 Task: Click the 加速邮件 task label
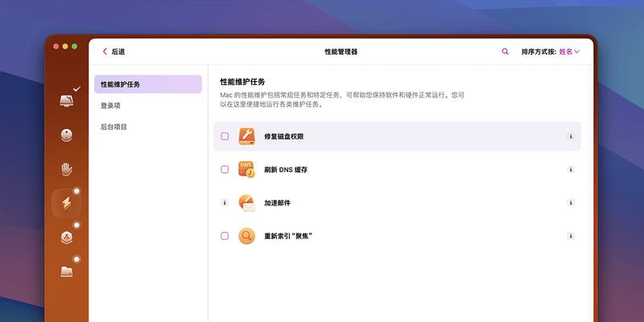pos(277,203)
